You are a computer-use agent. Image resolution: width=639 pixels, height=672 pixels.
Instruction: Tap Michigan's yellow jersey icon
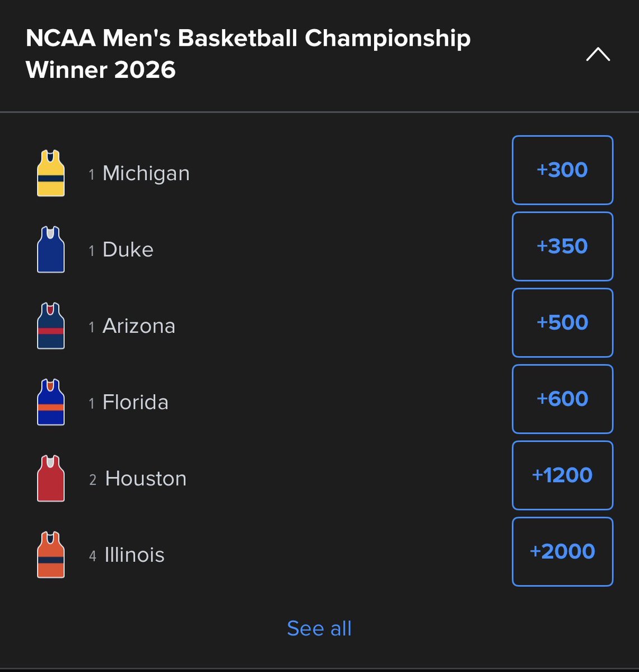tap(51, 173)
